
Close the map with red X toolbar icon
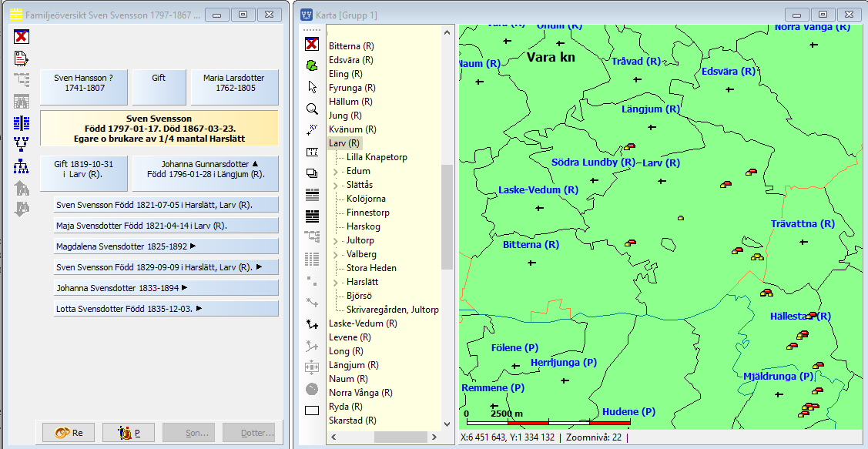click(x=312, y=45)
